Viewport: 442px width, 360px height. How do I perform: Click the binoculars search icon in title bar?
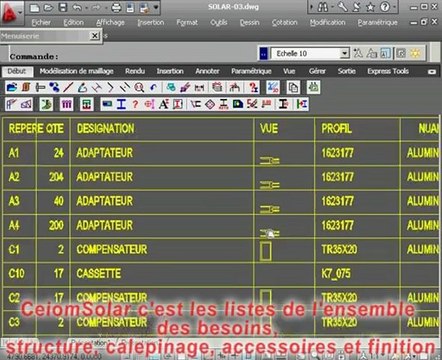click(323, 7)
